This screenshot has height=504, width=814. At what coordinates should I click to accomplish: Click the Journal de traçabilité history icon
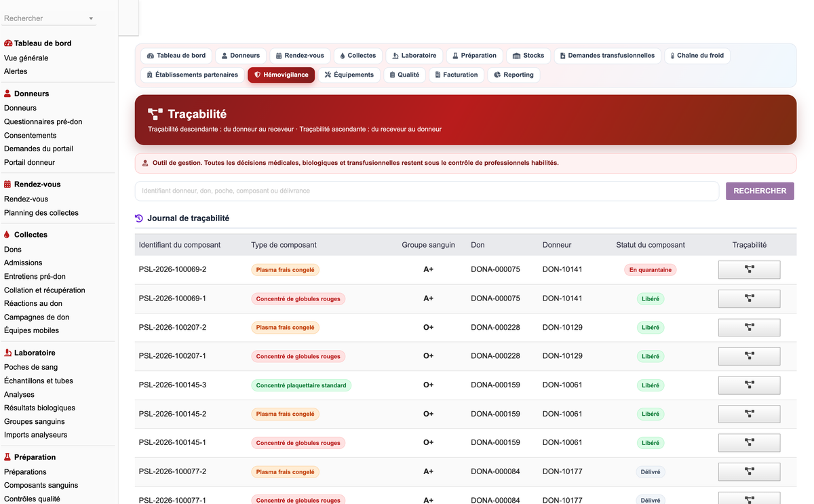139,218
